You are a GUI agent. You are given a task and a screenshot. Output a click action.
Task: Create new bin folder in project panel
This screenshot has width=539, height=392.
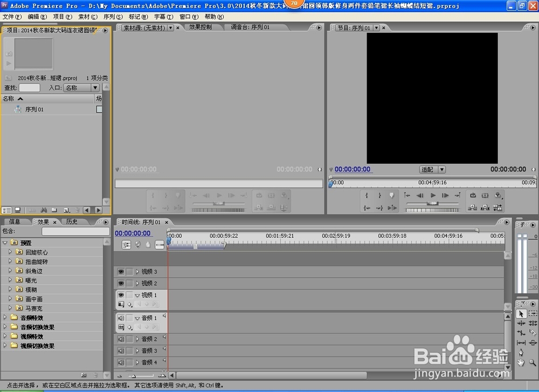click(54, 210)
